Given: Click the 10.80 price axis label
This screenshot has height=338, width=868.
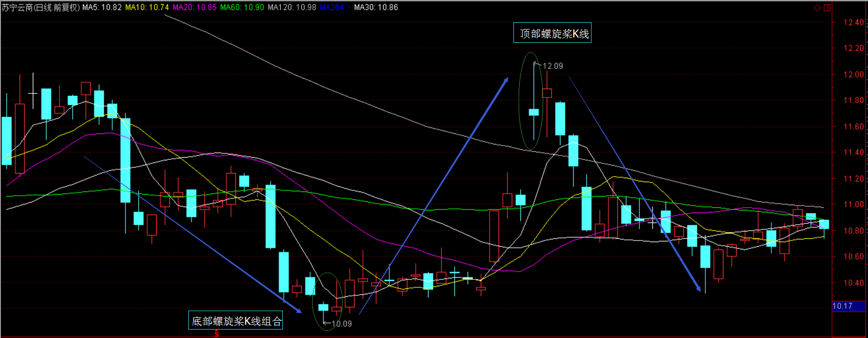Looking at the screenshot, I should [x=853, y=231].
